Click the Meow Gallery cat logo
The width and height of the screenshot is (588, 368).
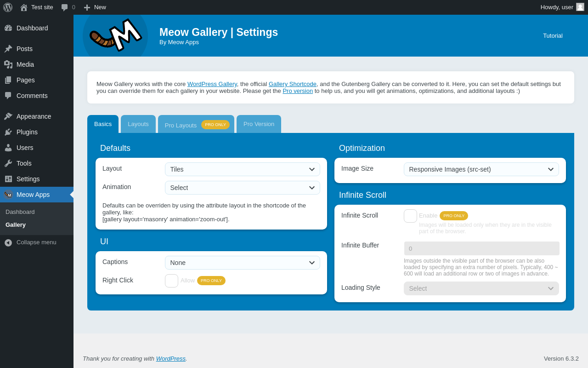click(115, 35)
